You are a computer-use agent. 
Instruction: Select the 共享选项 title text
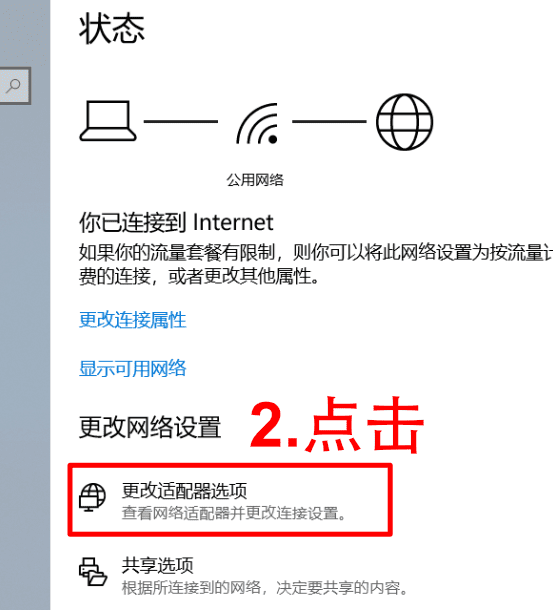pyautogui.click(x=158, y=565)
